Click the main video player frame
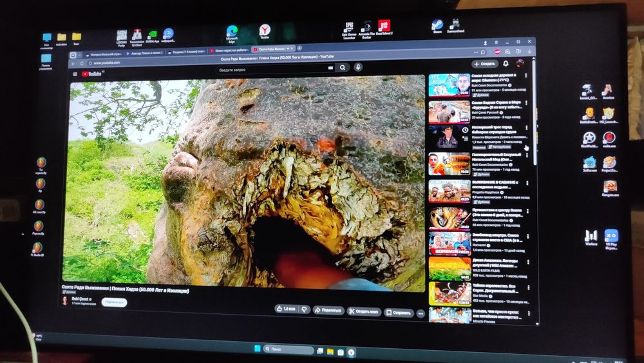Viewport: 644px width, 363px height. point(244,183)
